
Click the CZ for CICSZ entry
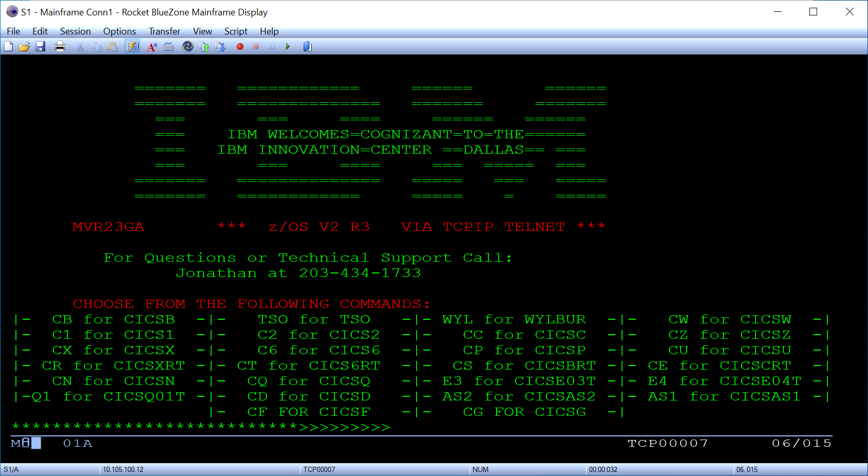(x=730, y=335)
